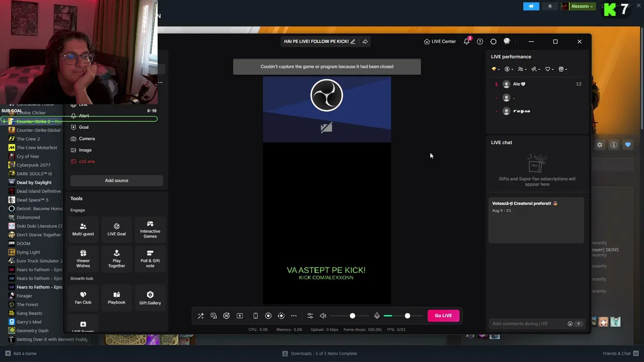
Task: Click the diamonds stat in LIVE performance
Action: tap(496, 69)
